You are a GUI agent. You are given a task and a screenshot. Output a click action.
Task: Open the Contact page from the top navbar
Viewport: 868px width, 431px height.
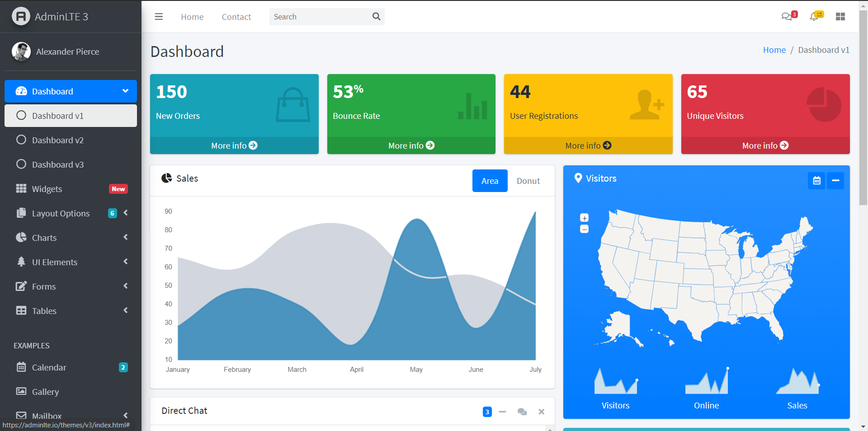(236, 17)
